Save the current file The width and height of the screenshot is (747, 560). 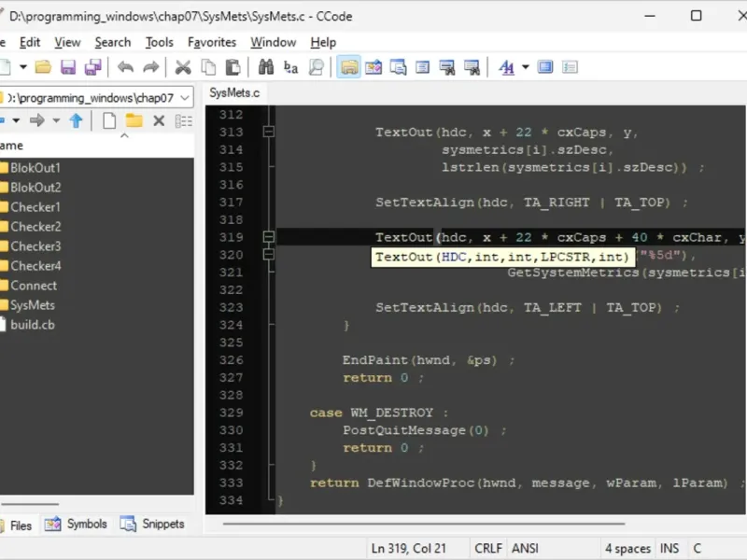click(68, 67)
